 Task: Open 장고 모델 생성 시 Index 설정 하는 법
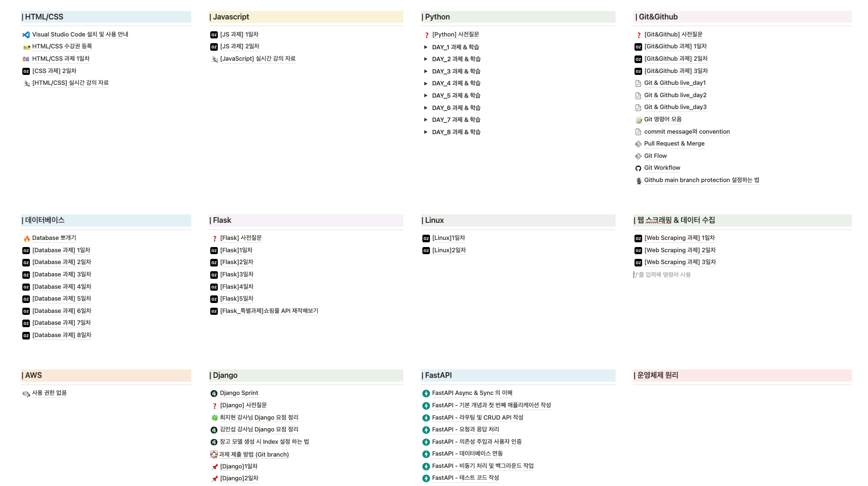(264, 442)
